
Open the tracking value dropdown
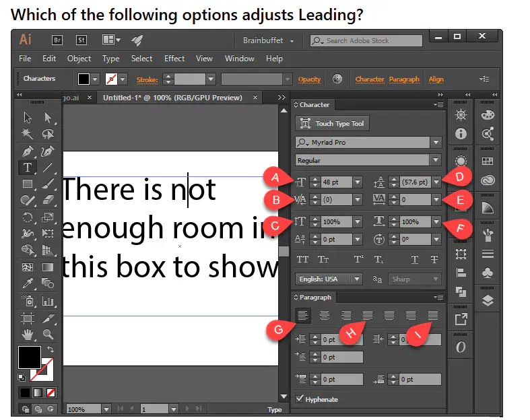tap(436, 200)
